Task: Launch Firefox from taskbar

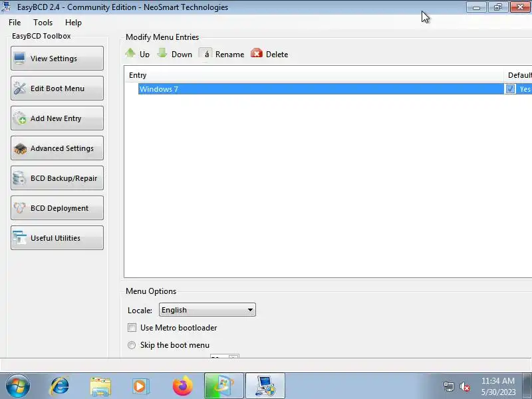Action: pos(182,386)
